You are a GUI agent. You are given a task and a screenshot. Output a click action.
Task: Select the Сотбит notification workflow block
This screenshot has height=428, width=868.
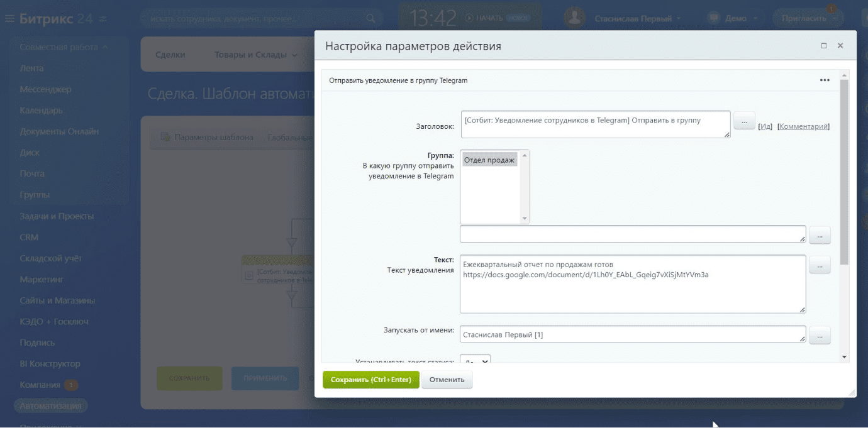278,269
